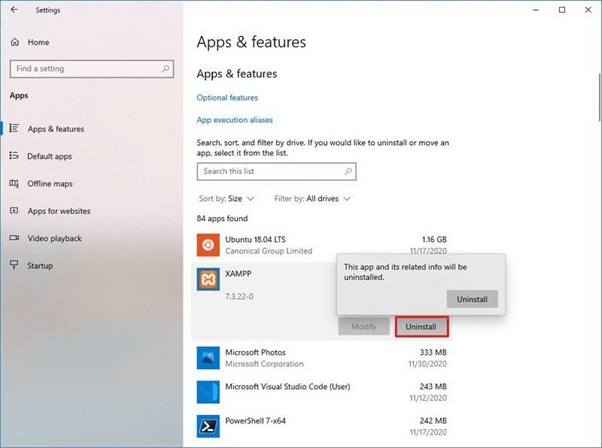This screenshot has width=602, height=448.
Task: Click the back arrow in Settings header
Action: point(14,10)
